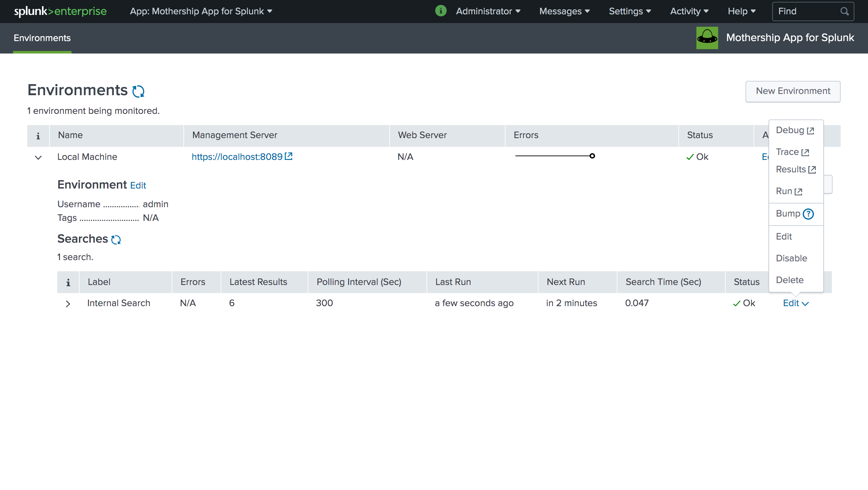
Task: Click the green info status icon
Action: click(x=441, y=11)
